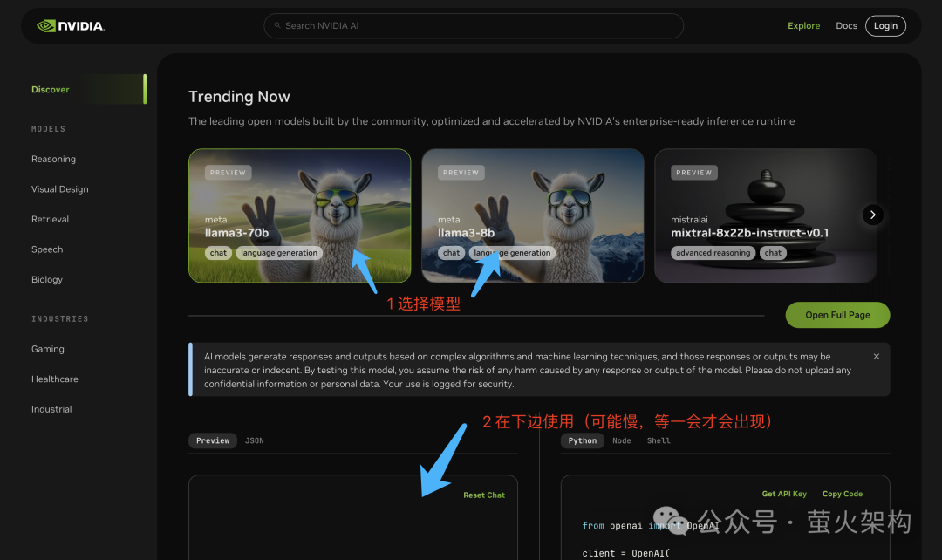
Task: Open the Healthcare industry page
Action: click(55, 379)
